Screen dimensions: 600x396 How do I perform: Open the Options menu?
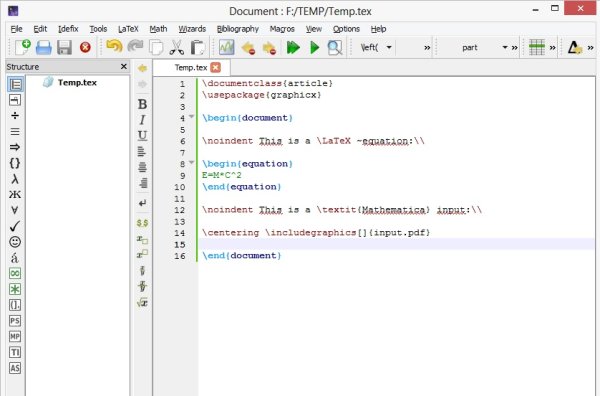click(346, 29)
